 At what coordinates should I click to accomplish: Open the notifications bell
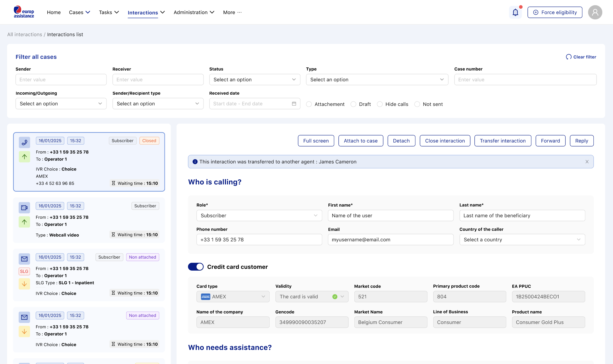point(515,12)
